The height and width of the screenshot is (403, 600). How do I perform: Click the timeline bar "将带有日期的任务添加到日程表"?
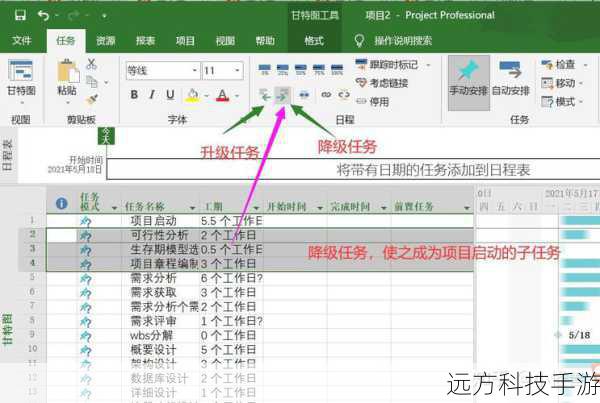[x=353, y=169]
